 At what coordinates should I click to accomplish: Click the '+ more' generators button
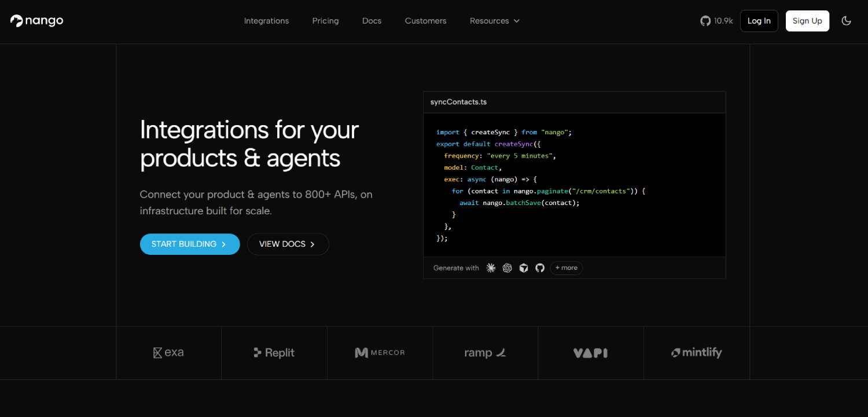(567, 268)
